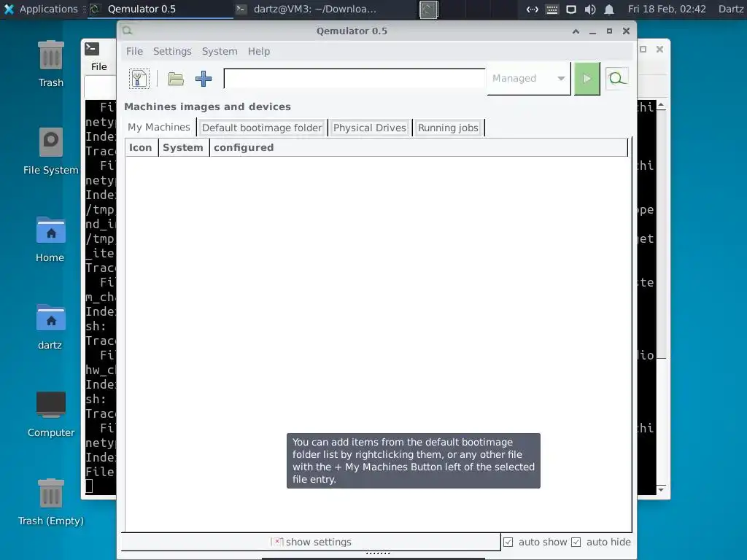Open the Applications menu in top panel
The width and height of the screenshot is (747, 560).
tap(41, 9)
